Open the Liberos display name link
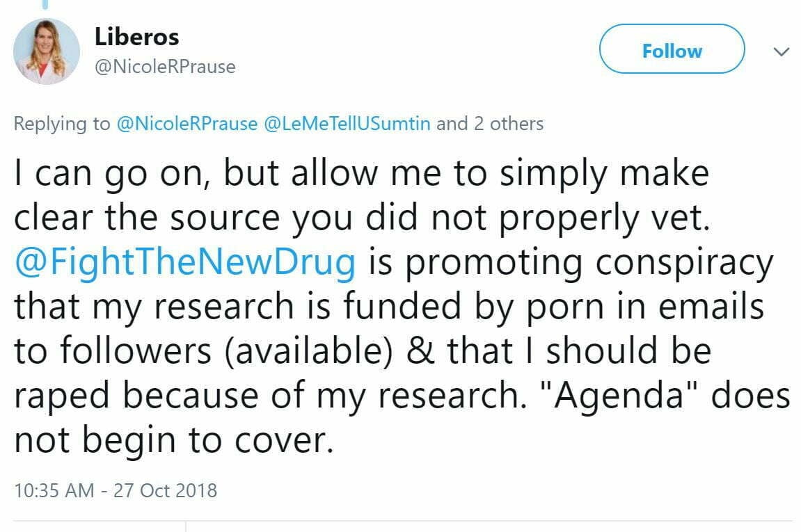This screenshot has height=532, width=801. click(x=137, y=37)
